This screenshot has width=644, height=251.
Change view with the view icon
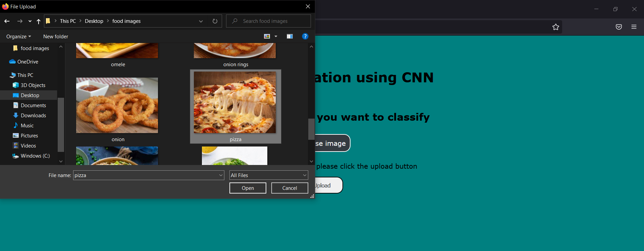pyautogui.click(x=267, y=36)
